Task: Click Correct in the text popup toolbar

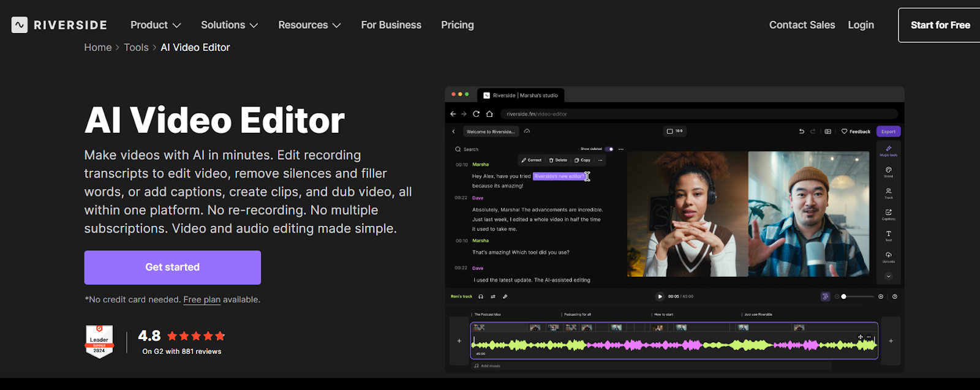Action: [x=532, y=160]
